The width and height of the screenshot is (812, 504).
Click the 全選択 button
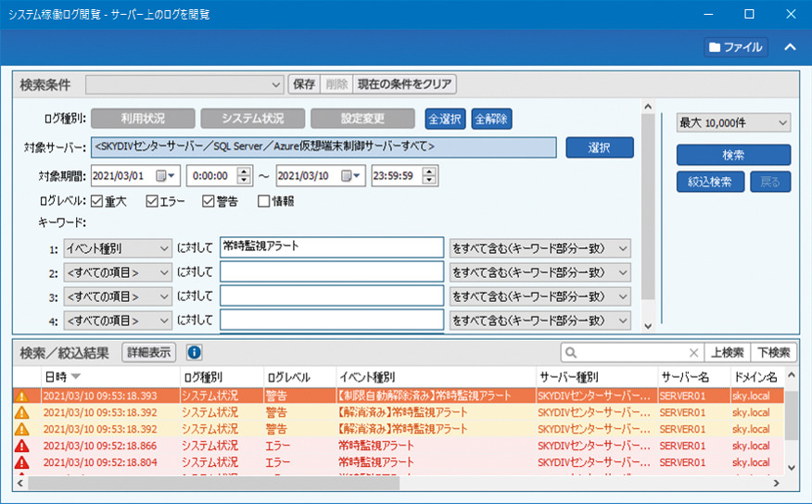pos(445,120)
